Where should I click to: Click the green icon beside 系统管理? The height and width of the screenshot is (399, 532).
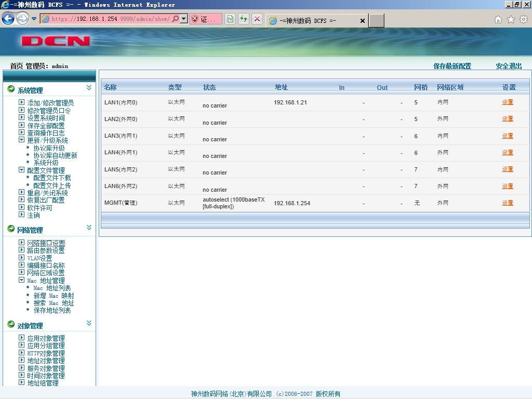[x=11, y=89]
